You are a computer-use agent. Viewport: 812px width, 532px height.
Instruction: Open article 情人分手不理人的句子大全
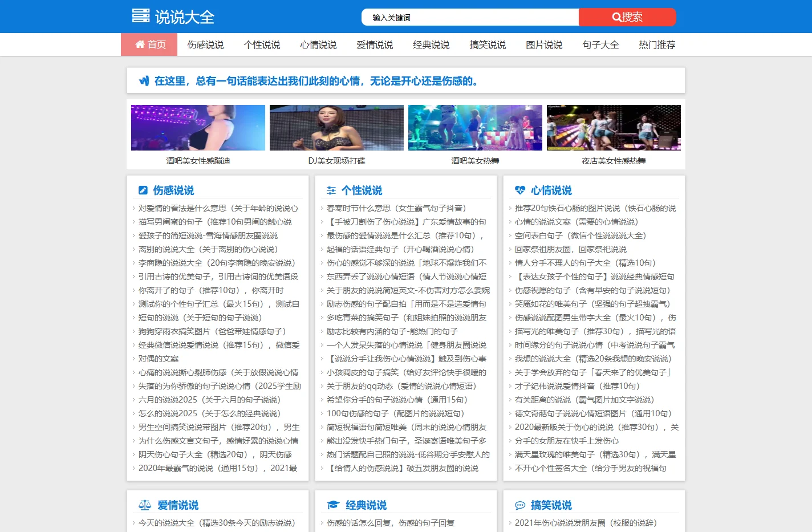(x=586, y=263)
